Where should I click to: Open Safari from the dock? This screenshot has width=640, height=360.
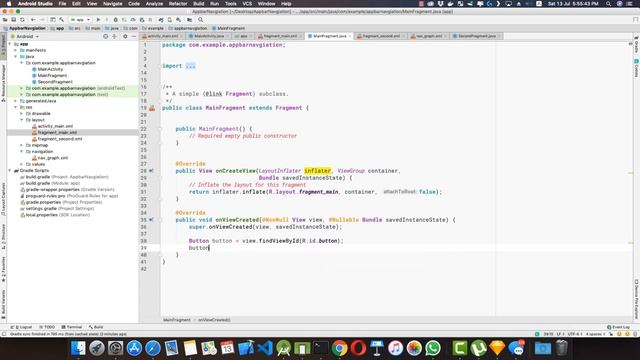153,348
